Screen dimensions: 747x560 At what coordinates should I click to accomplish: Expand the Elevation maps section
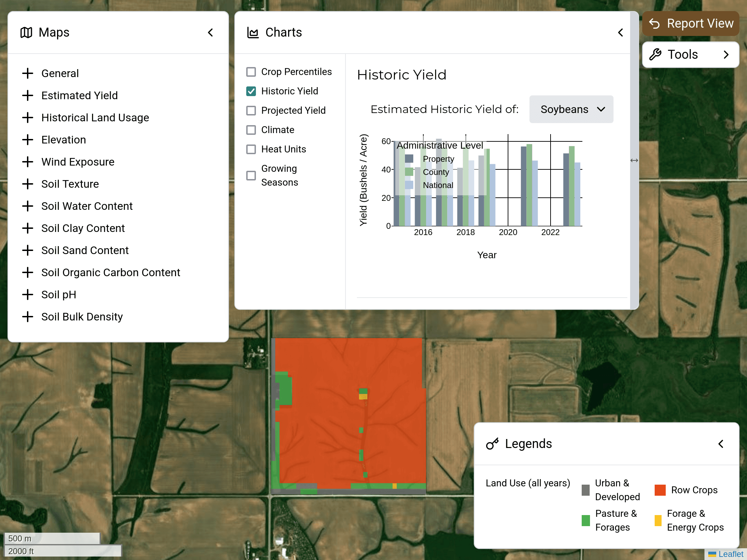pos(64,140)
